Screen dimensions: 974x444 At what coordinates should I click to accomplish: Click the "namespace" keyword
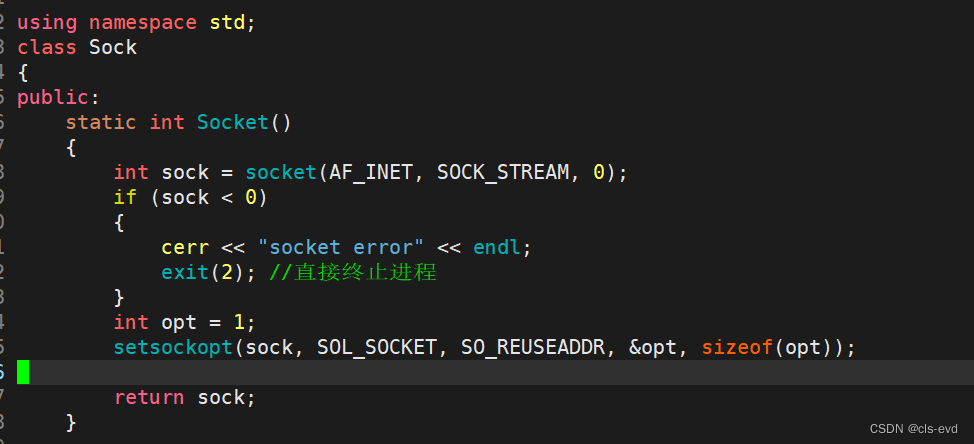coord(143,22)
